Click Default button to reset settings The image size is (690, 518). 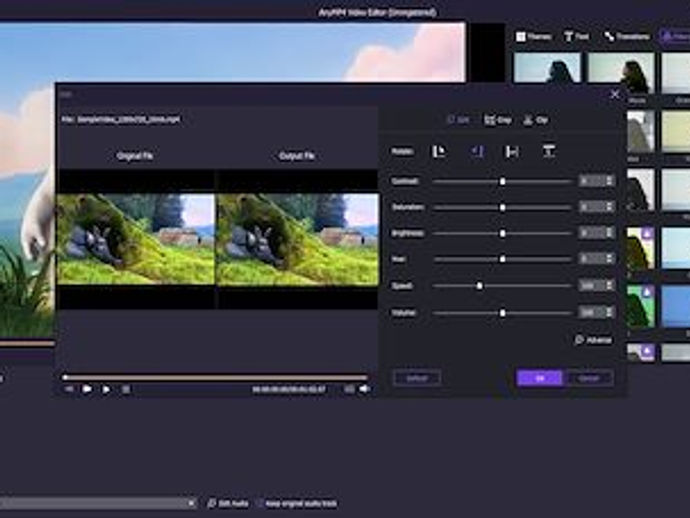(417, 378)
